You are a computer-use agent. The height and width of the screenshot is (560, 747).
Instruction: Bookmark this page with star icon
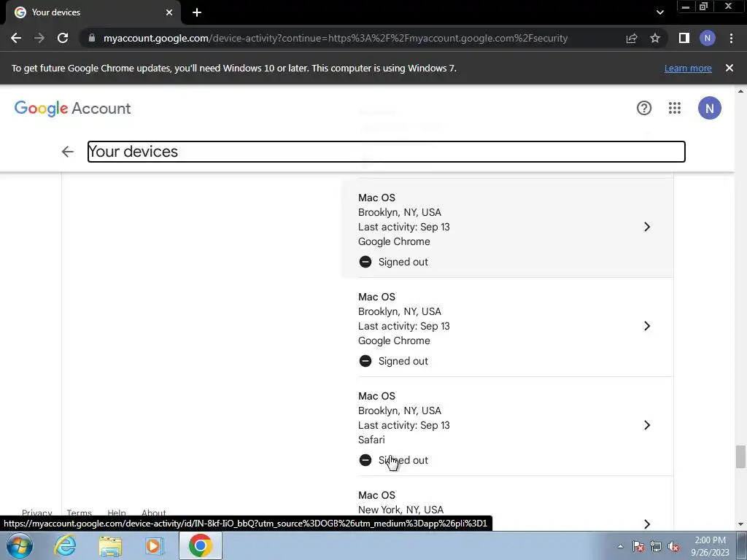(655, 38)
